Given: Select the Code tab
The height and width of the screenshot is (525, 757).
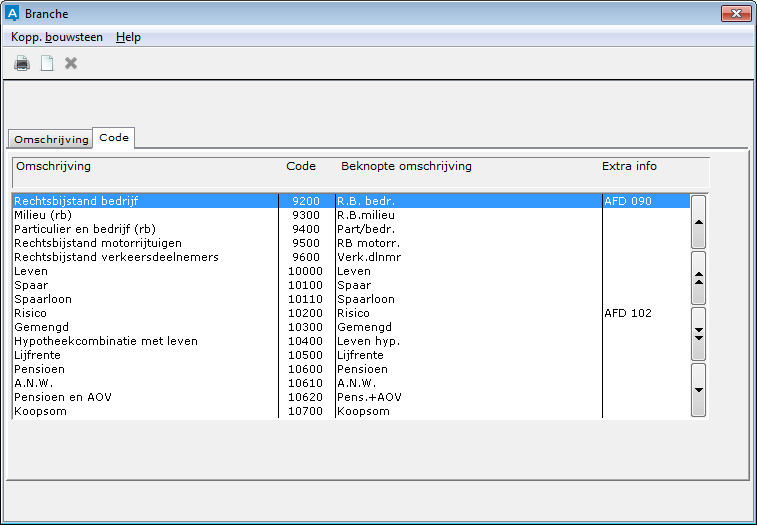Looking at the screenshot, I should (114, 137).
